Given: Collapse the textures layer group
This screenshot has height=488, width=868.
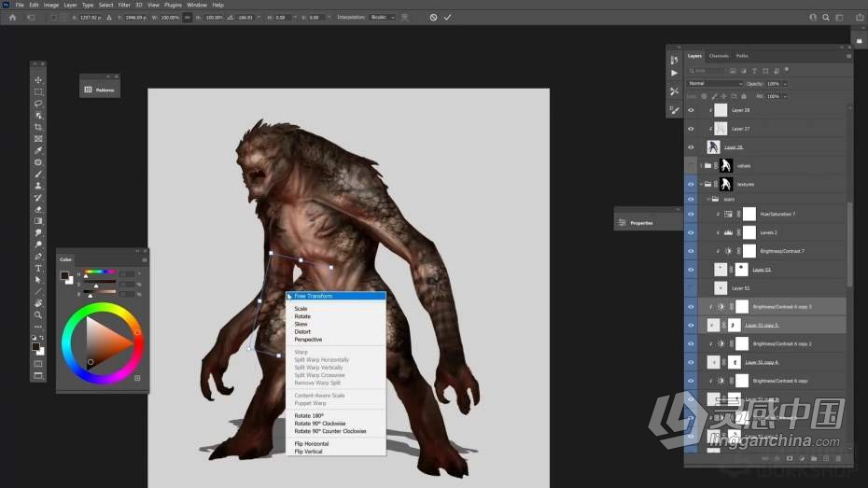Looking at the screenshot, I should [x=701, y=184].
